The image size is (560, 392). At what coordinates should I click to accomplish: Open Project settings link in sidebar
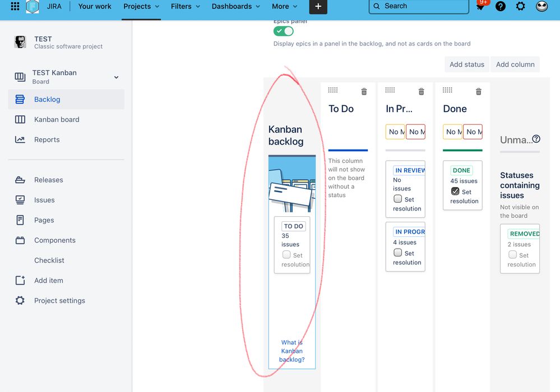tap(67, 300)
